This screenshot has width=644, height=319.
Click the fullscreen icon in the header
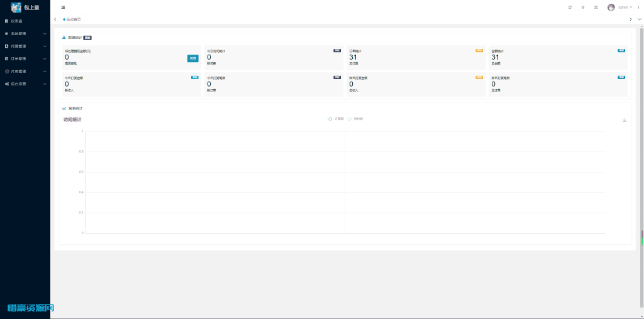(596, 7)
